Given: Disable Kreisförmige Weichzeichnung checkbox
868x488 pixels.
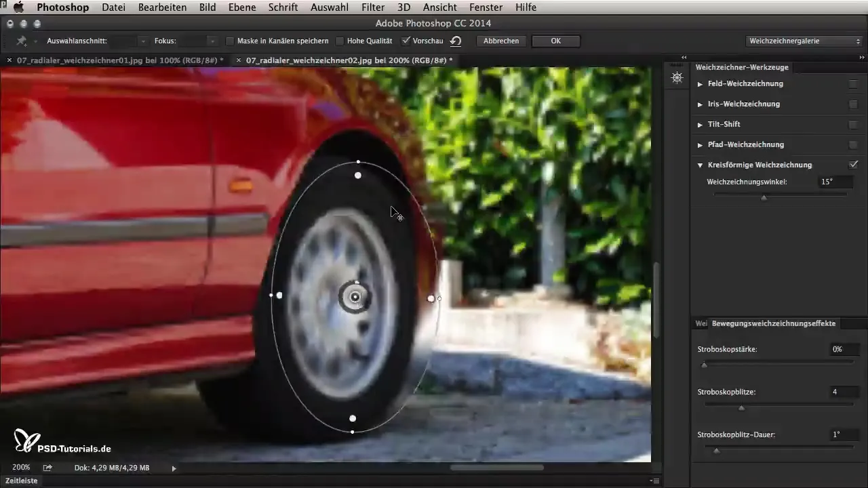Looking at the screenshot, I should click(853, 165).
